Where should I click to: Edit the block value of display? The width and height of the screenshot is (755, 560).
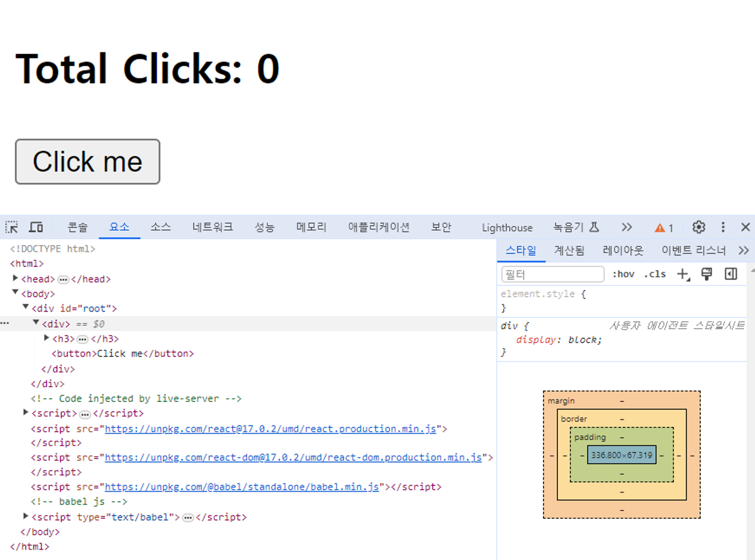[x=582, y=340]
